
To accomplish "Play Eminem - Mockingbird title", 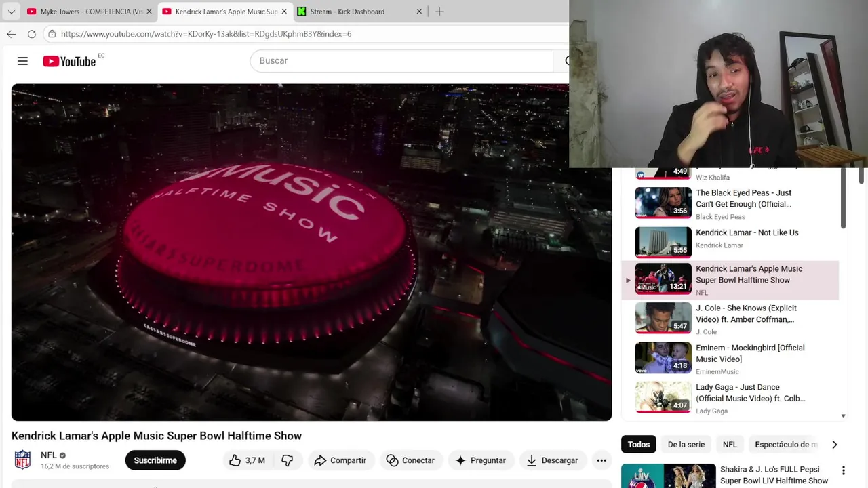I will 750,353.
